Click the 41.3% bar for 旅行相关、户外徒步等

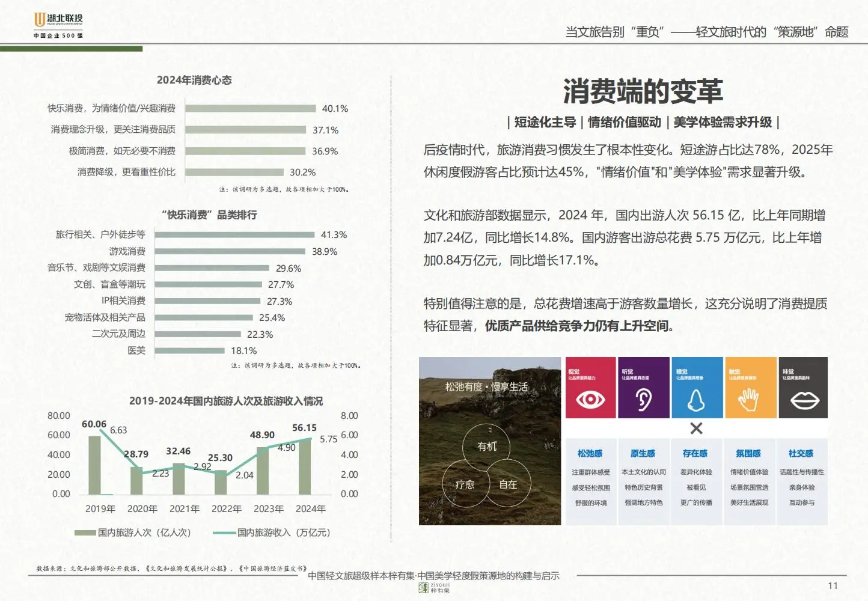tap(235, 235)
